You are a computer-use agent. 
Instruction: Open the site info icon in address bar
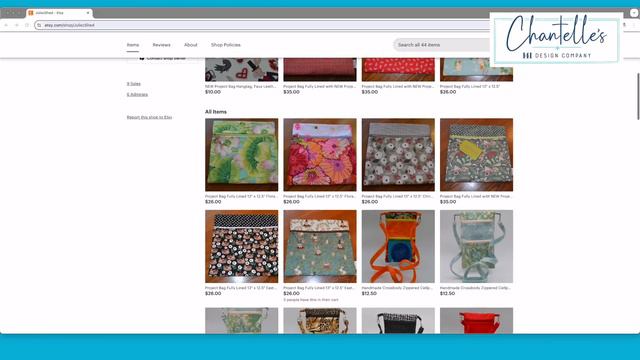(39, 25)
